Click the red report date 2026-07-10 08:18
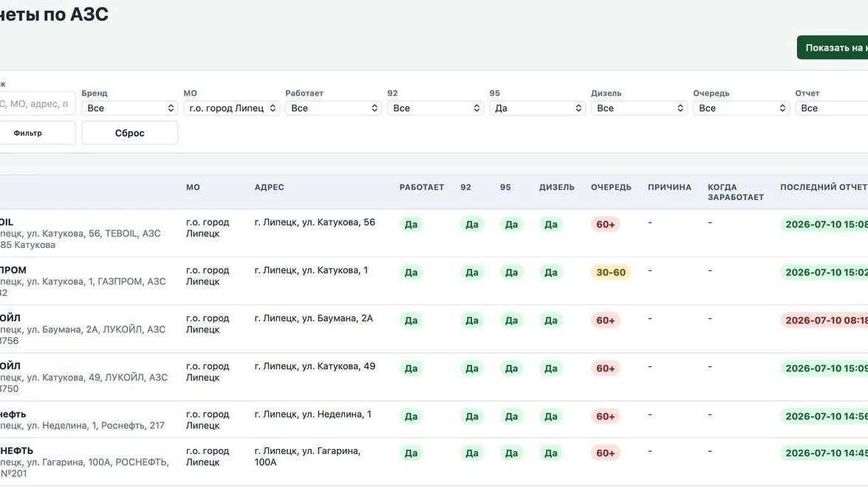 click(x=824, y=320)
